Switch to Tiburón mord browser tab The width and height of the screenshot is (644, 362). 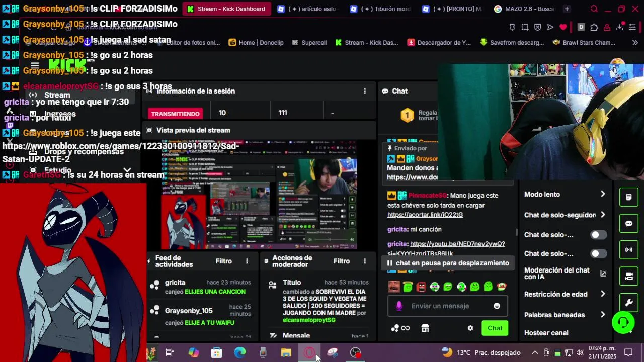click(380, 9)
